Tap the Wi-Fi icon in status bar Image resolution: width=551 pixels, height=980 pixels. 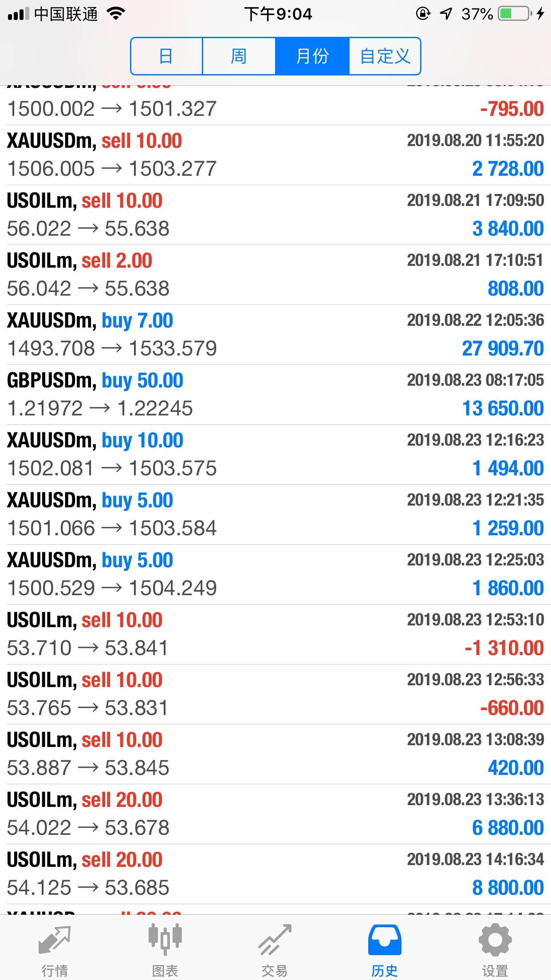click(x=116, y=14)
